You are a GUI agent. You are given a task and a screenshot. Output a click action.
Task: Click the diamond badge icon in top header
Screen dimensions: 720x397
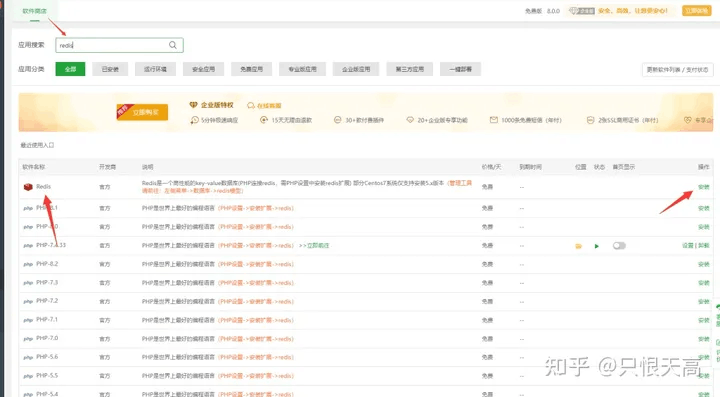tap(573, 11)
